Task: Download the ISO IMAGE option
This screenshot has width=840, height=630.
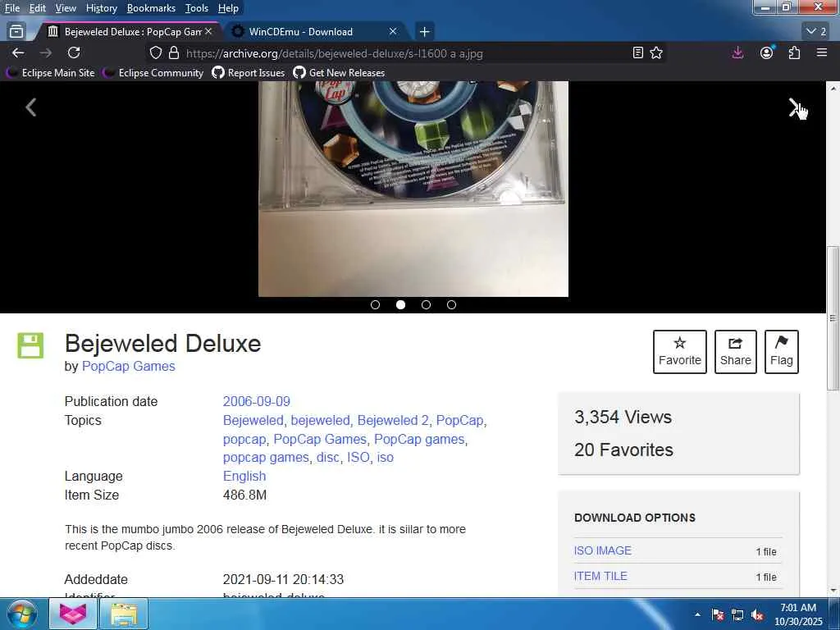Action: pyautogui.click(x=603, y=550)
